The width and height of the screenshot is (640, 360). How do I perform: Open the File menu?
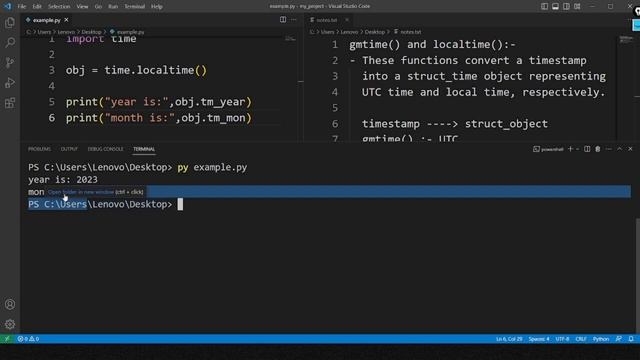[22, 6]
